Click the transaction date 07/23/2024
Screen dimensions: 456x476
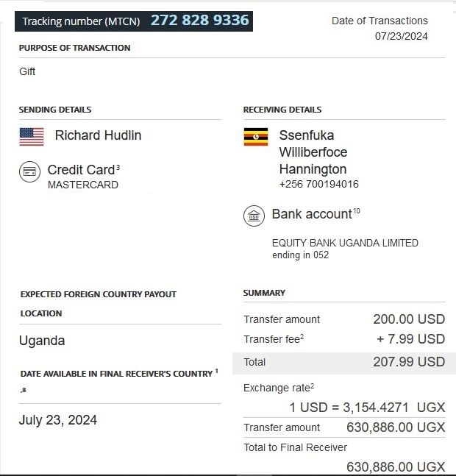pyautogui.click(x=401, y=36)
